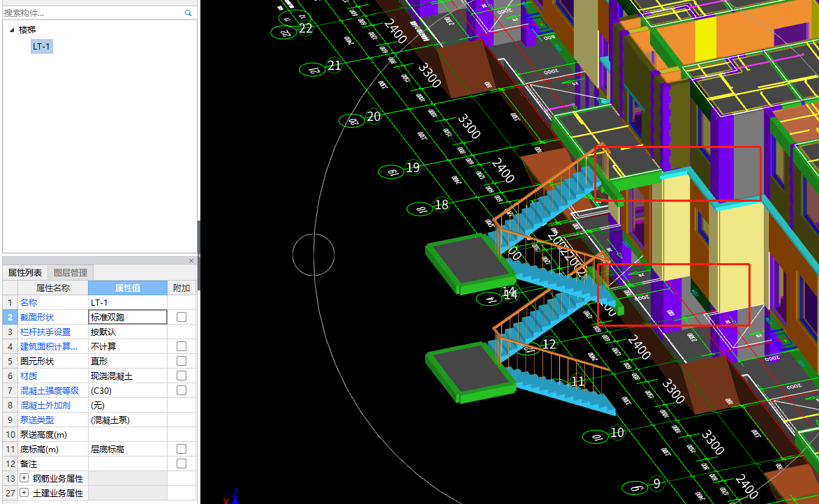Click the 不计算 building area value
819x504 pixels.
tap(128, 346)
